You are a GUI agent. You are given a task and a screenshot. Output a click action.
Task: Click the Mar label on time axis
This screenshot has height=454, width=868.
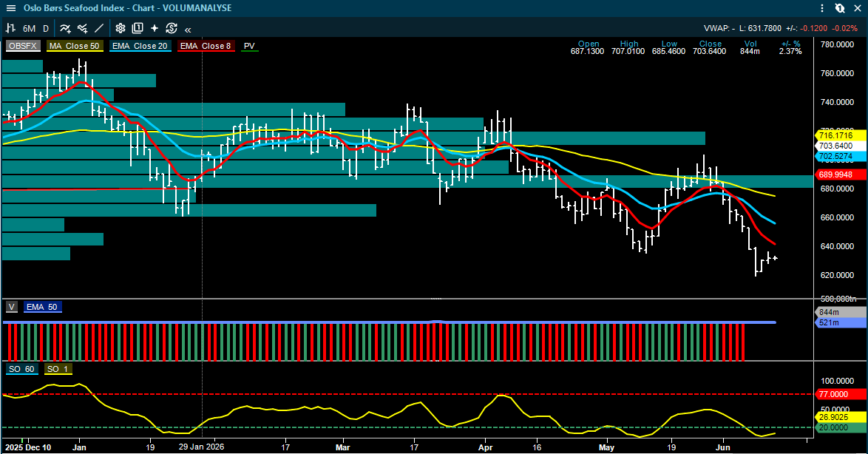(x=342, y=447)
